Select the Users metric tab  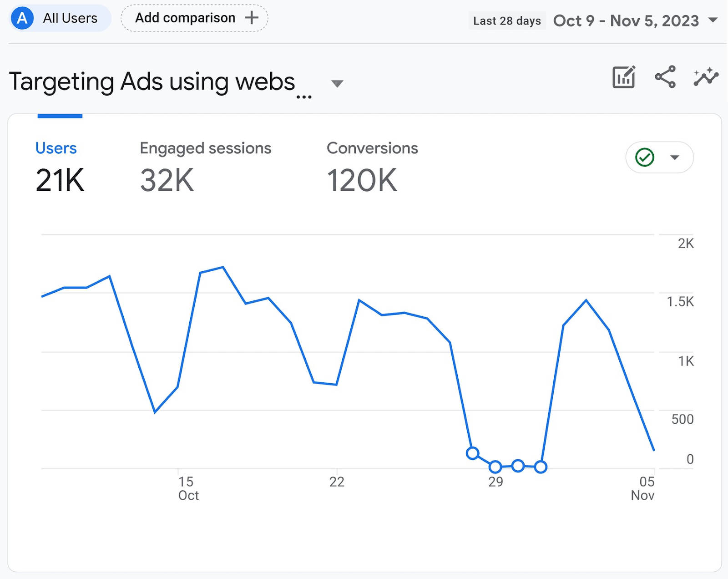pos(56,148)
